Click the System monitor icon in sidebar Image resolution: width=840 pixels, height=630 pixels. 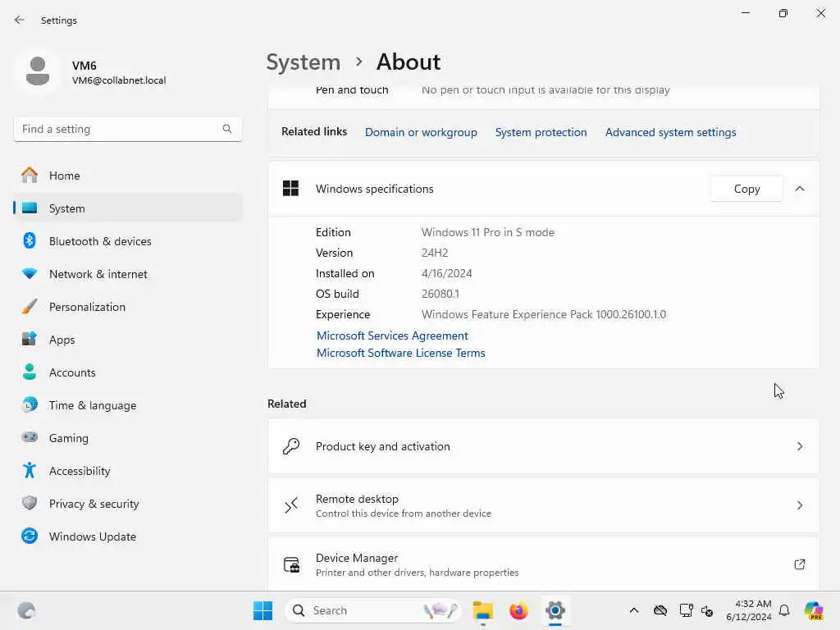(x=30, y=208)
